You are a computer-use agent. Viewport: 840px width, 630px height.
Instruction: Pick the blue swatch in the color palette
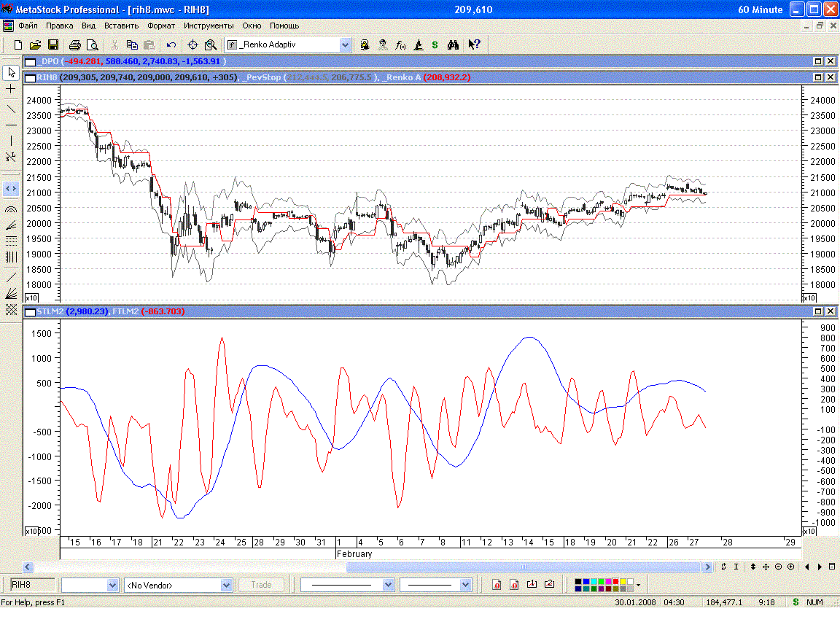point(586,582)
